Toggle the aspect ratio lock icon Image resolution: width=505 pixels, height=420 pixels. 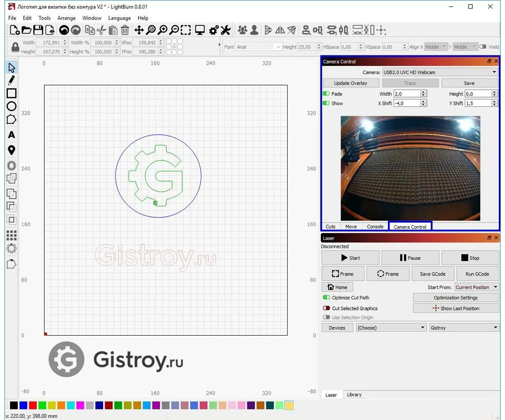[x=15, y=47]
